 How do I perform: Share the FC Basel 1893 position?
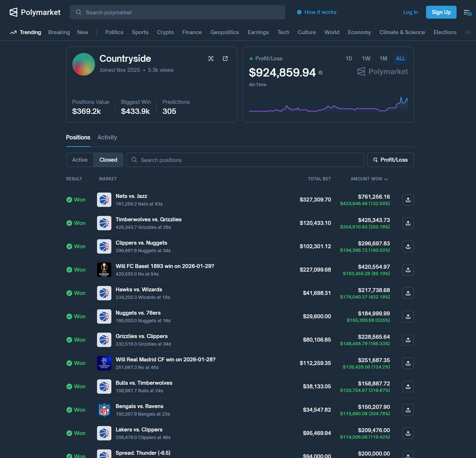tap(408, 270)
